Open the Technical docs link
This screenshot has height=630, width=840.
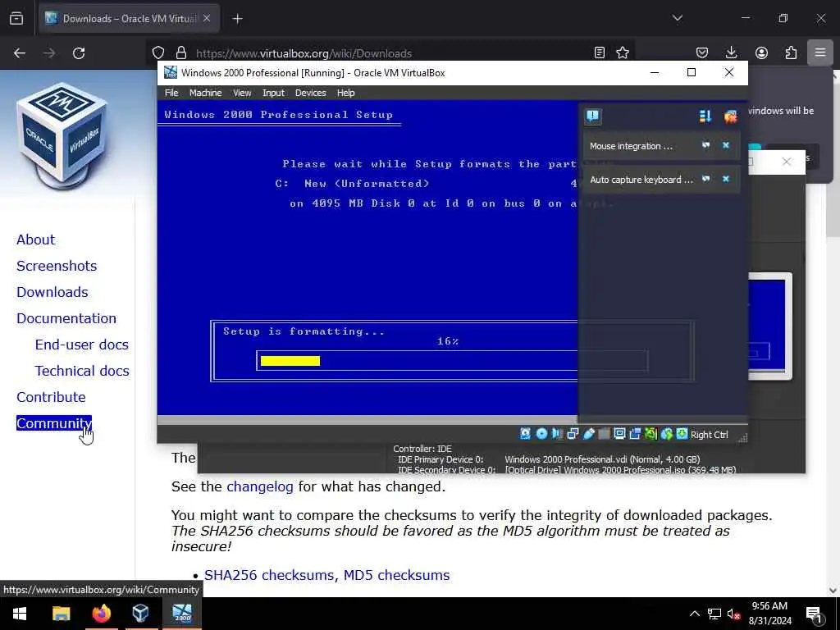pyautogui.click(x=82, y=371)
